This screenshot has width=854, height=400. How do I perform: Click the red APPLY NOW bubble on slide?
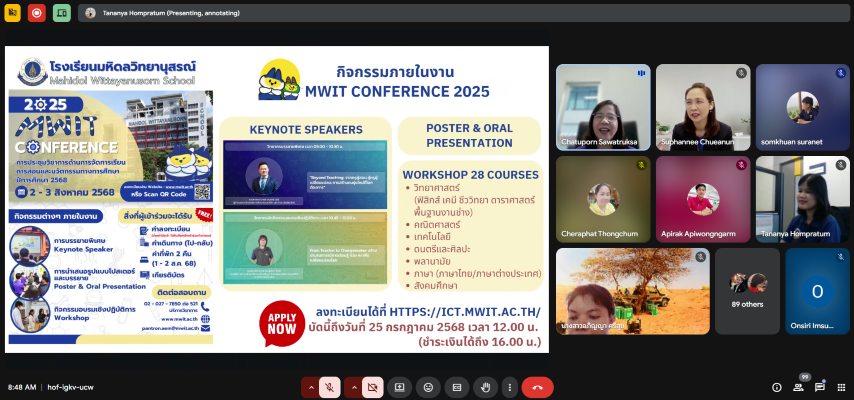[282, 323]
